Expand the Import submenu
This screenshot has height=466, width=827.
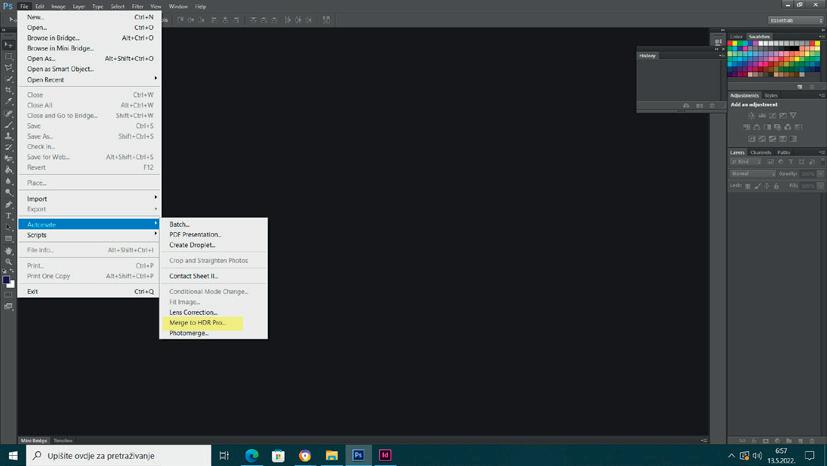click(x=89, y=199)
